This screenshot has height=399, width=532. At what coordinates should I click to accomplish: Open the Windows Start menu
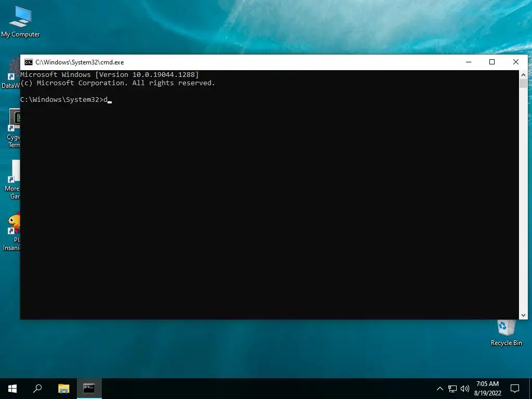12,389
